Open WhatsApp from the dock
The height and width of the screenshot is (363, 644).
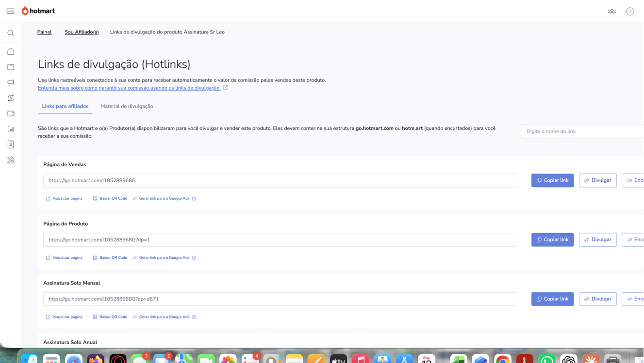pyautogui.click(x=547, y=359)
